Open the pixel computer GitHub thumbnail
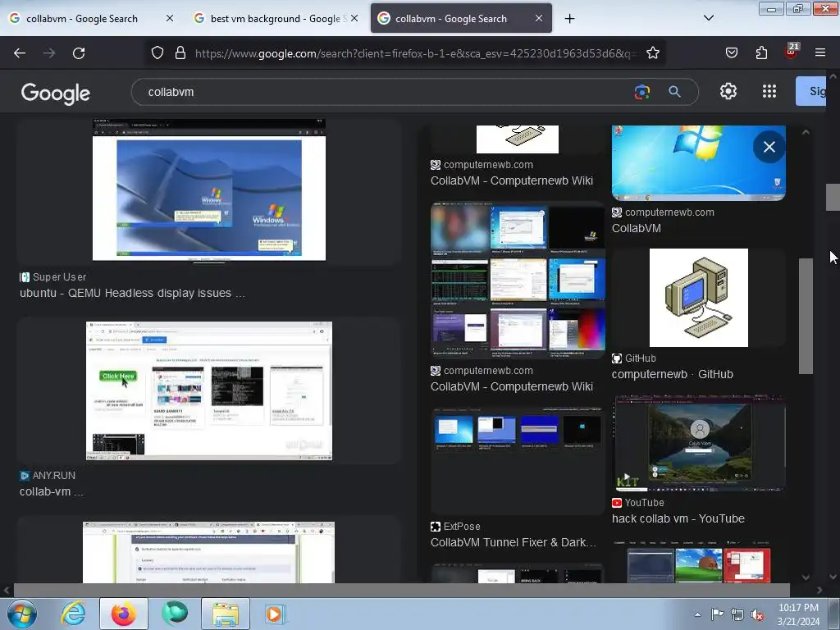 coord(699,297)
